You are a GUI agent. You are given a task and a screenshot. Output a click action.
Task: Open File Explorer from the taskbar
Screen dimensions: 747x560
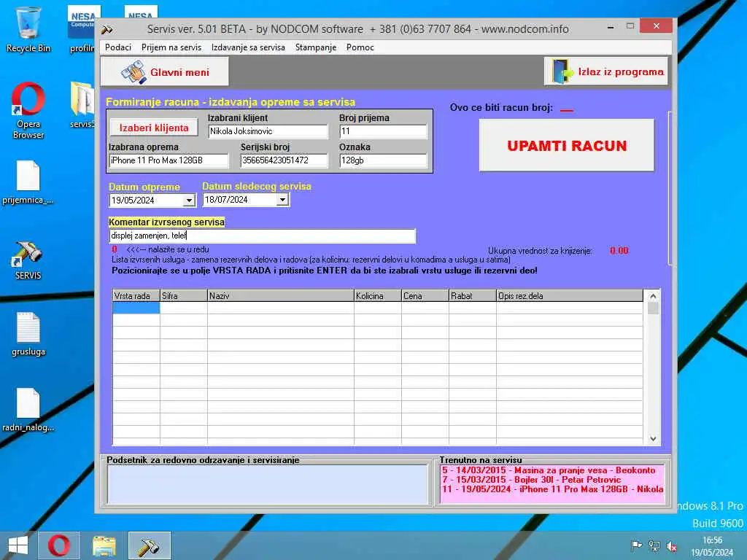[x=104, y=545]
